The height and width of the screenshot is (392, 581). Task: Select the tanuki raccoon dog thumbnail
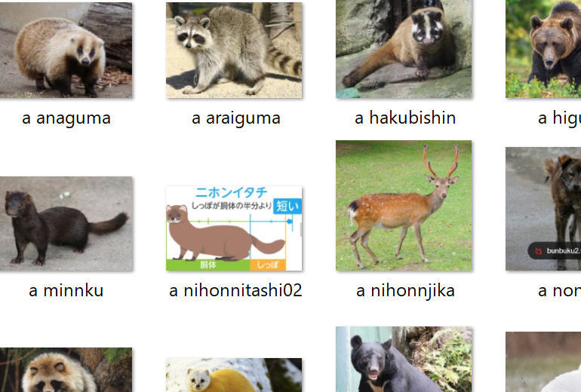click(x=66, y=370)
